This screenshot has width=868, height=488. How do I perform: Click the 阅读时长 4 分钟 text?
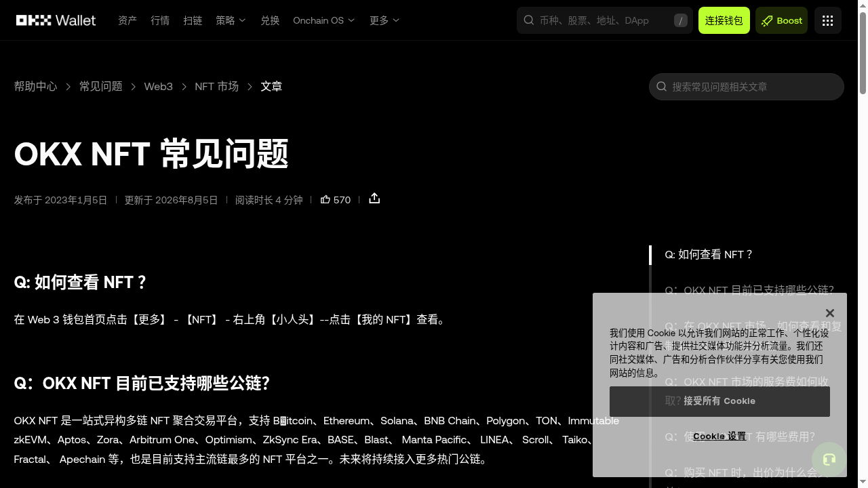[x=269, y=200]
